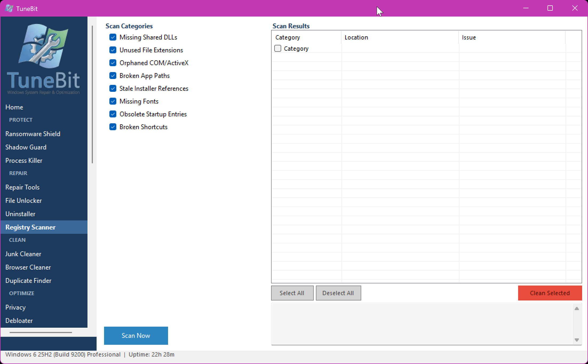
Task: Open the Home page
Action: 44,107
